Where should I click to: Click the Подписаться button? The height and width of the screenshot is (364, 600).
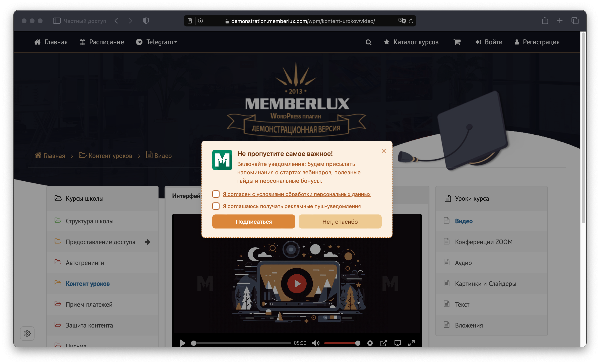(x=254, y=221)
